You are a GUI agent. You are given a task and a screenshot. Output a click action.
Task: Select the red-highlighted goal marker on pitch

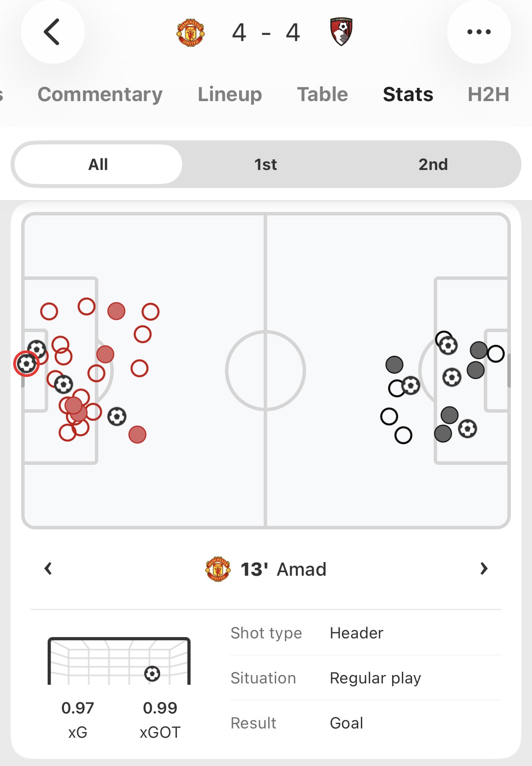coord(26,364)
